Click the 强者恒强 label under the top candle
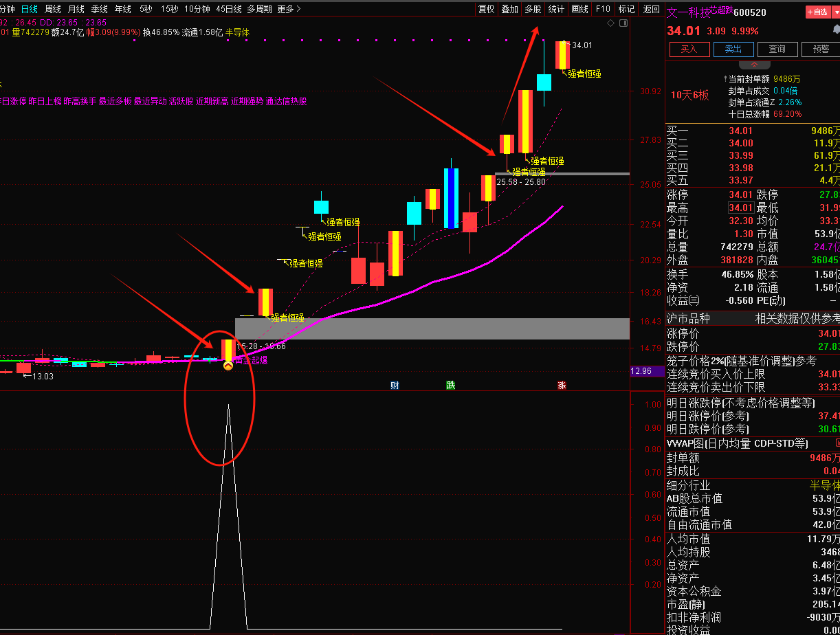 point(584,74)
